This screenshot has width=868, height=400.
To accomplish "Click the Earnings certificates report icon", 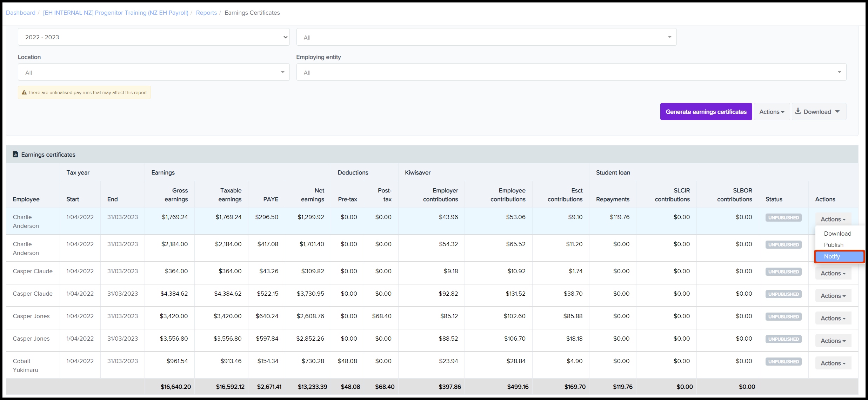I will click(x=15, y=155).
